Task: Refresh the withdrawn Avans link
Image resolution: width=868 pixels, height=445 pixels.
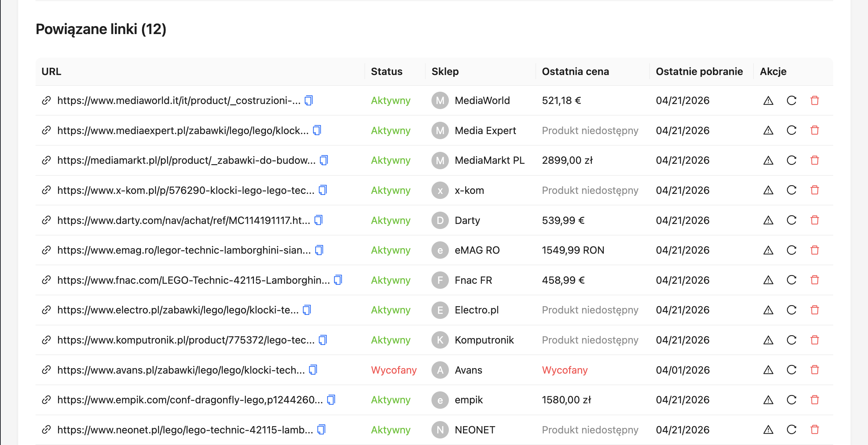Action: pyautogui.click(x=792, y=370)
